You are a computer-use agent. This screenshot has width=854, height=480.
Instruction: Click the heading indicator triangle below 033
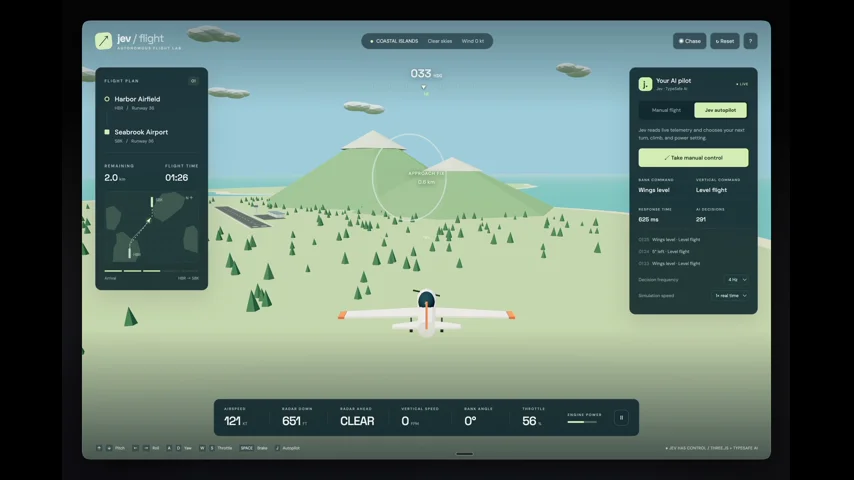click(424, 87)
